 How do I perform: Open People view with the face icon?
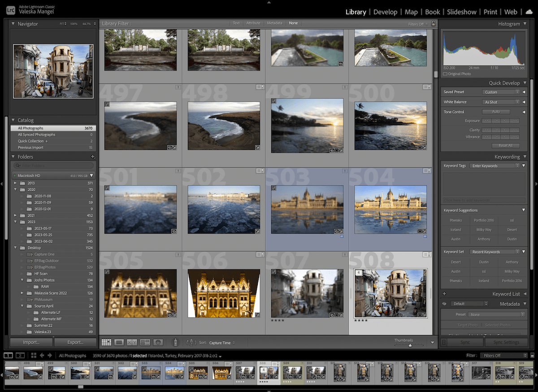tap(158, 342)
